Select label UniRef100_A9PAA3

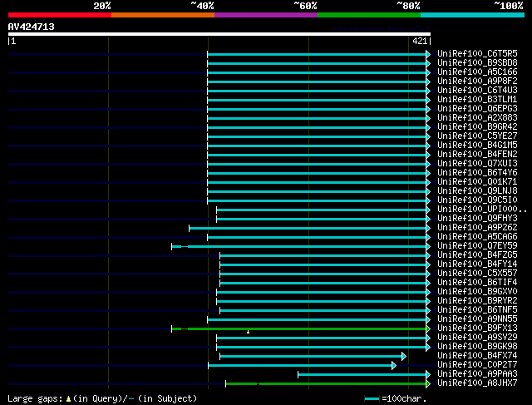tap(477, 374)
